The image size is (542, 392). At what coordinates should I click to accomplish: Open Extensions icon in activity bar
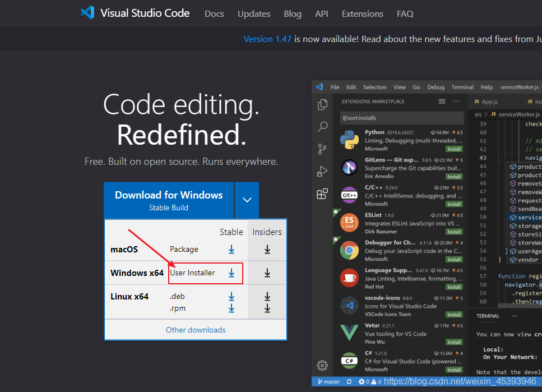(x=322, y=193)
